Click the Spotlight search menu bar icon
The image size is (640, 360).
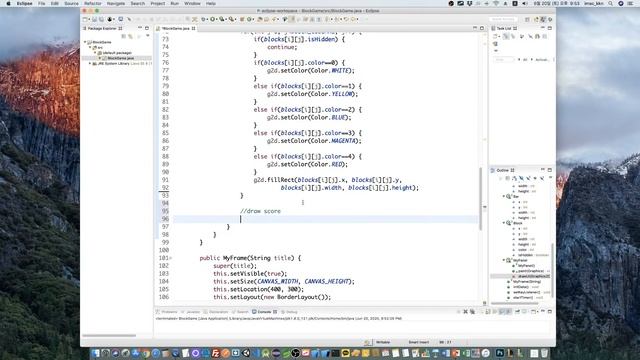click(x=610, y=3)
